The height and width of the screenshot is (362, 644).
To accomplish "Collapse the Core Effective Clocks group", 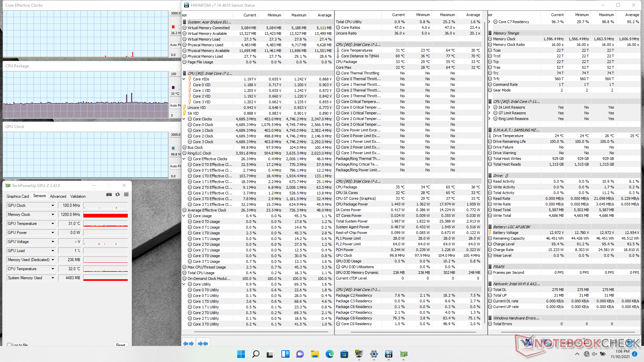I will point(184,159).
